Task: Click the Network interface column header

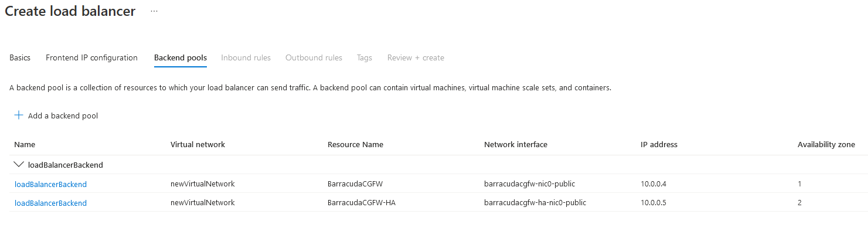Action: 515,144
